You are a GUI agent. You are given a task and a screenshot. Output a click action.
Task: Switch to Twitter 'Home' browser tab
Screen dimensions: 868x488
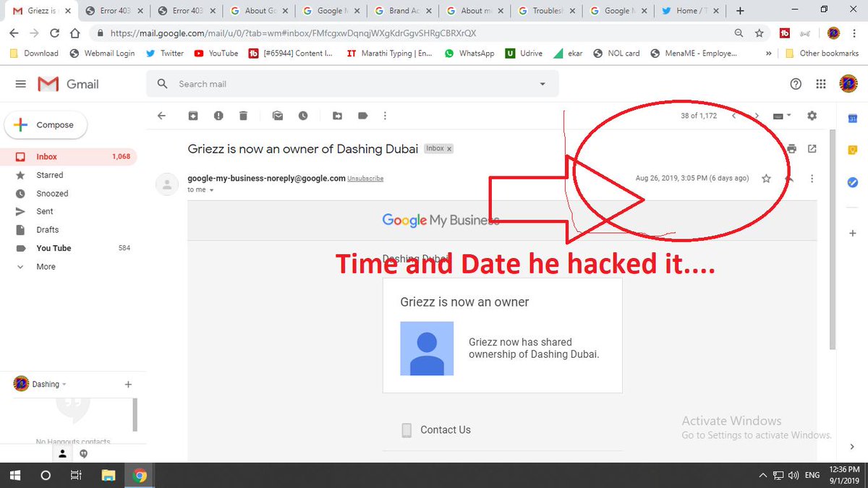(691, 11)
